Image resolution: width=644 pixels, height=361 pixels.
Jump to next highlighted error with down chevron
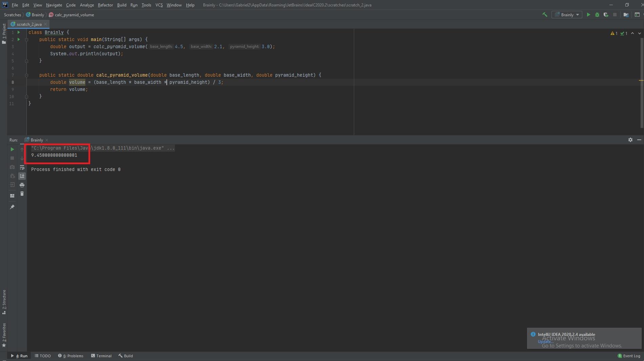(x=639, y=33)
